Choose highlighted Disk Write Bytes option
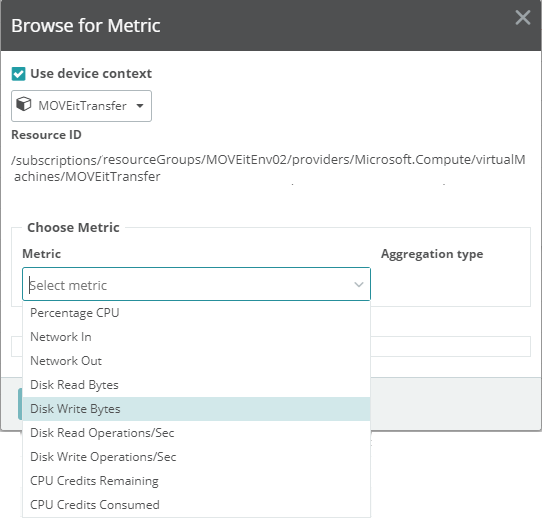Image resolution: width=542 pixels, height=519 pixels. click(x=196, y=409)
